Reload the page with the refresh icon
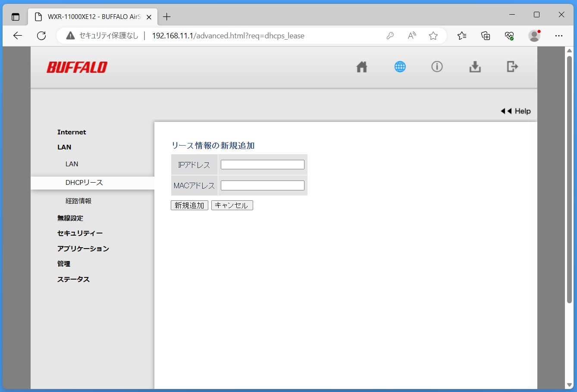The height and width of the screenshot is (392, 577). tap(41, 36)
